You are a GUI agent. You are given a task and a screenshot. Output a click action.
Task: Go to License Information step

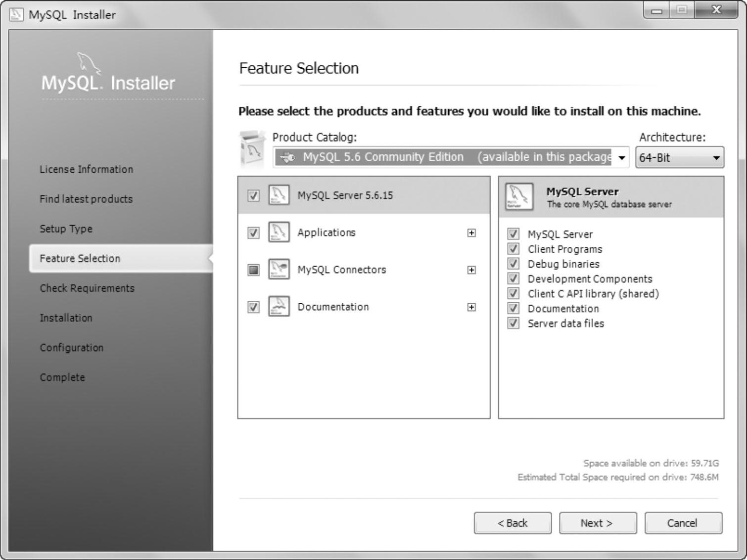tap(87, 169)
